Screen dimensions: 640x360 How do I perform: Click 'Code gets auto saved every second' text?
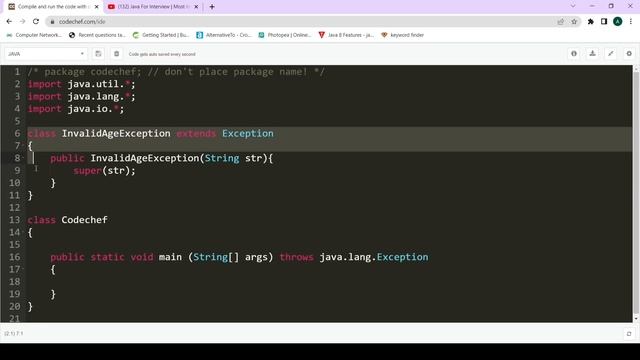pos(162,54)
